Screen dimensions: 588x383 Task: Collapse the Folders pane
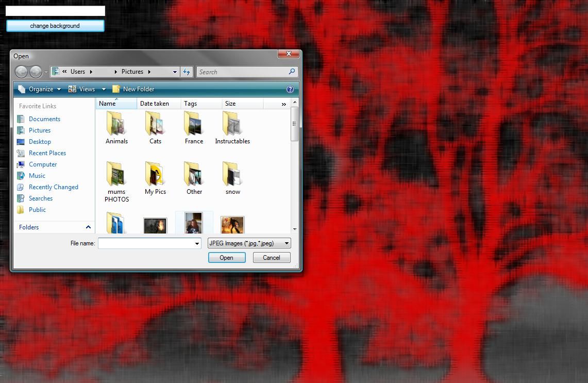point(88,227)
